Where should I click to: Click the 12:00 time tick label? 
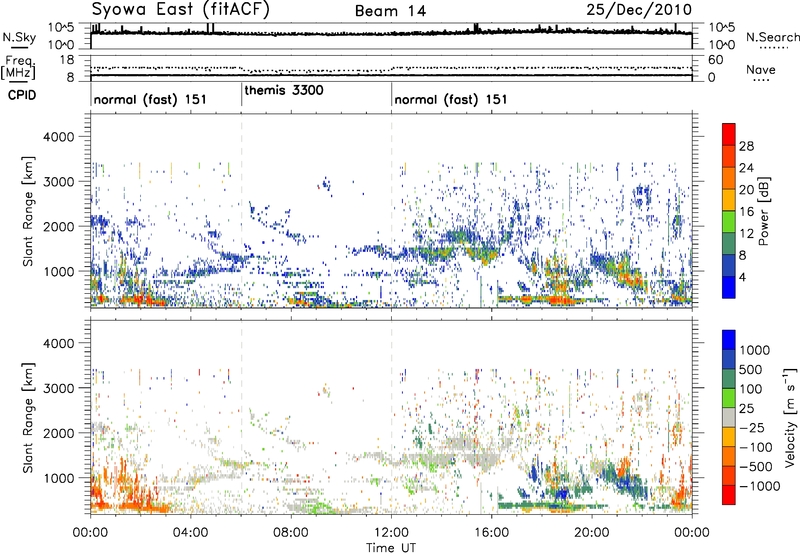point(391,533)
